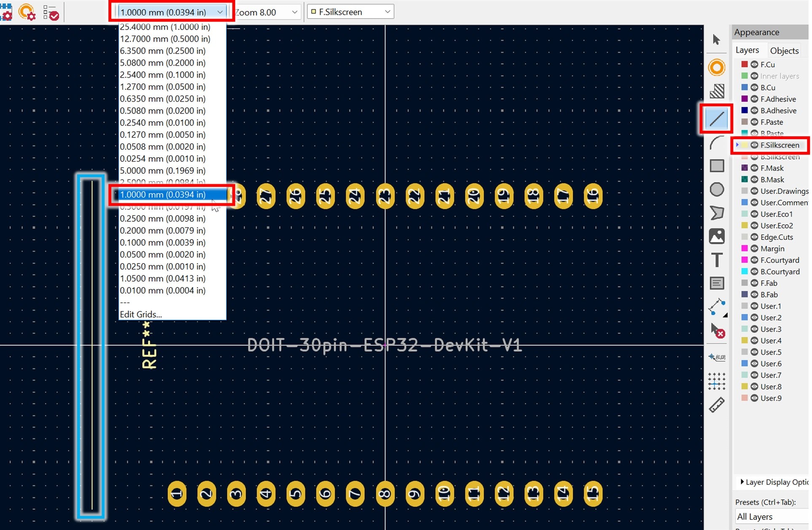Switch to the Objects tab
Viewport: 812px width, 530px height.
[784, 51]
